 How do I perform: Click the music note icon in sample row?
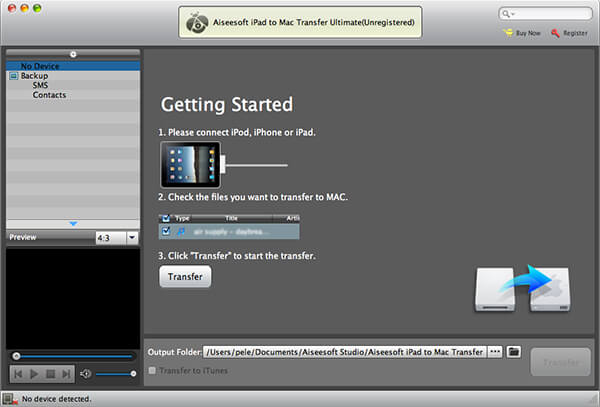tap(181, 231)
